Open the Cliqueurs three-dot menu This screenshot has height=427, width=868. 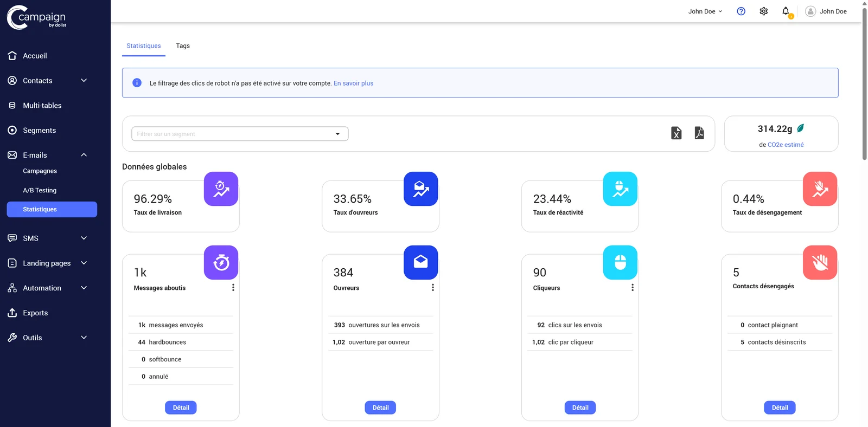[633, 288]
